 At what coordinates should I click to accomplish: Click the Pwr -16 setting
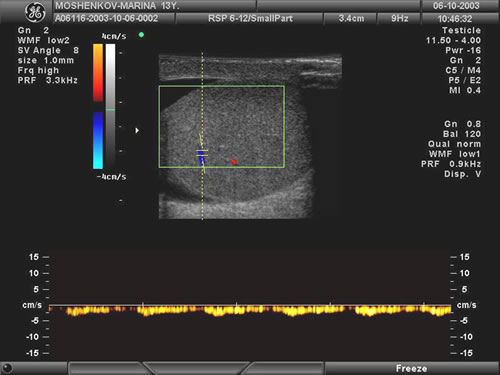[463, 50]
